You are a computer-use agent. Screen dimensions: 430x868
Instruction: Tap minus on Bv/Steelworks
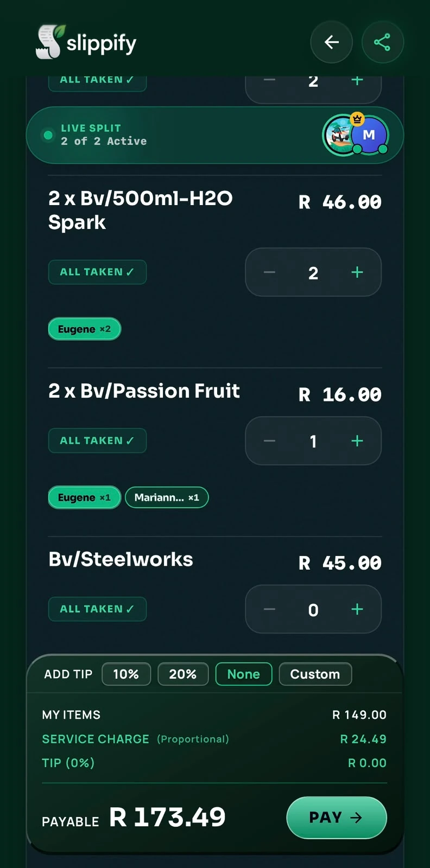tap(269, 609)
